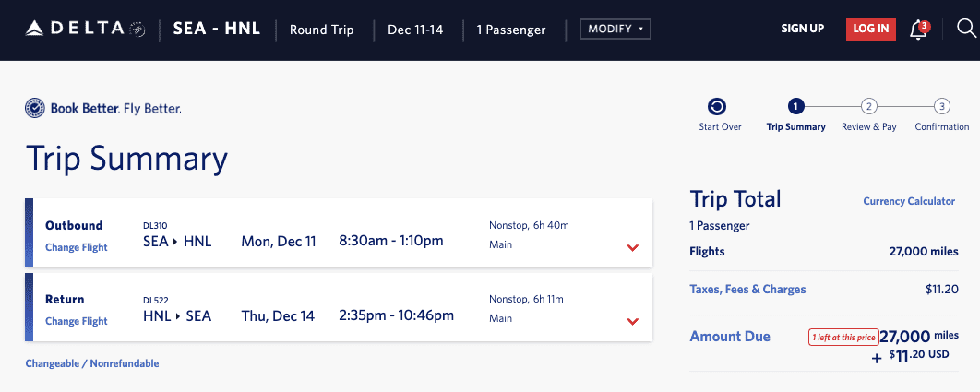Image resolution: width=980 pixels, height=392 pixels.
Task: Open the Currency Calculator link
Action: (x=909, y=201)
